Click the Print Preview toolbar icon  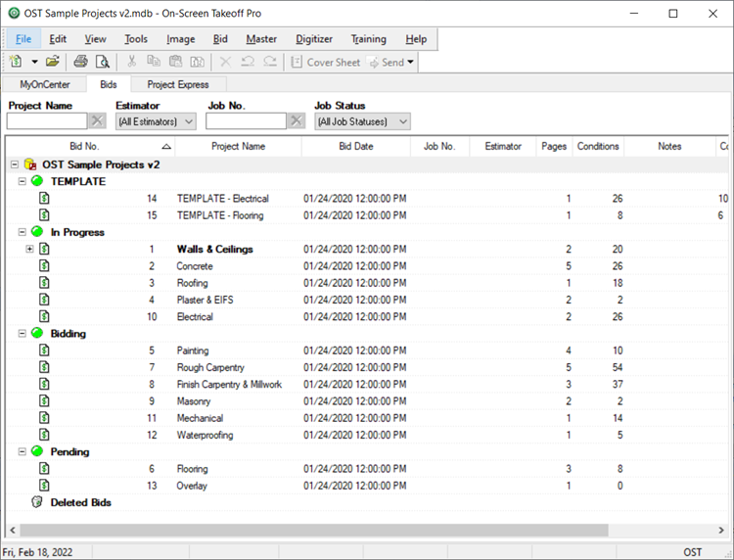(102, 62)
